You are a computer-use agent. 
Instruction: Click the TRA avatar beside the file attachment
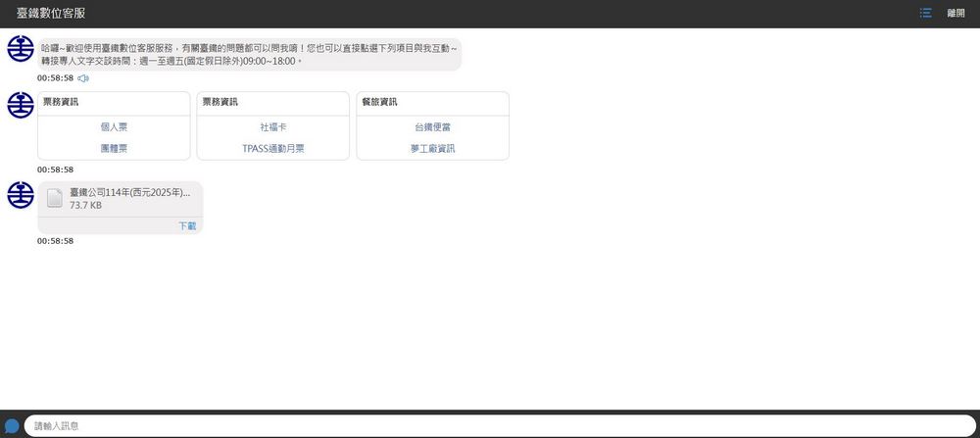pos(21,195)
